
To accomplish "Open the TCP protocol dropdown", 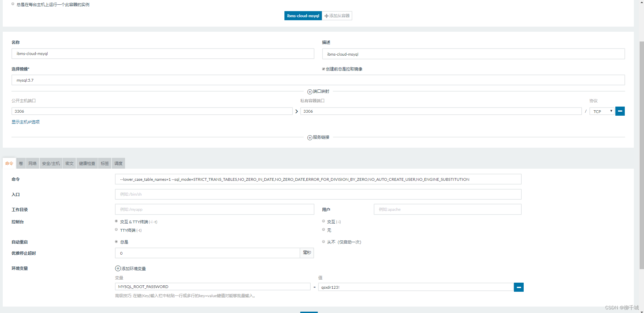I will pos(602,111).
